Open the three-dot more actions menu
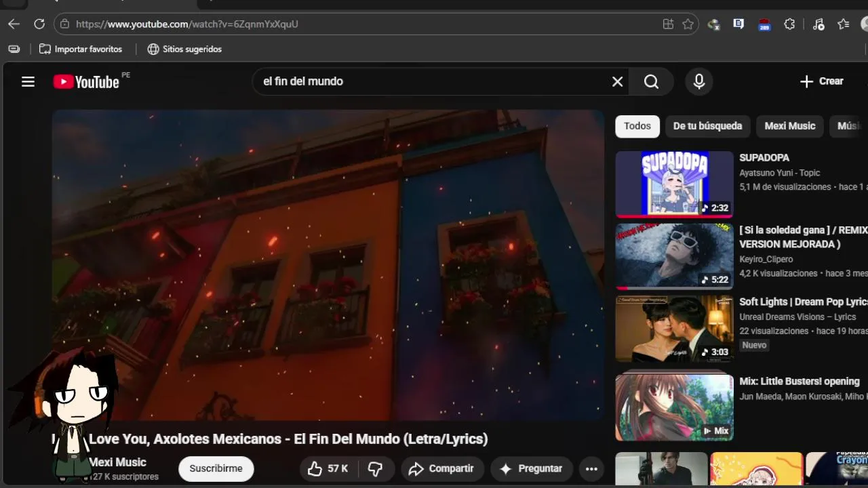The height and width of the screenshot is (488, 868). [591, 468]
